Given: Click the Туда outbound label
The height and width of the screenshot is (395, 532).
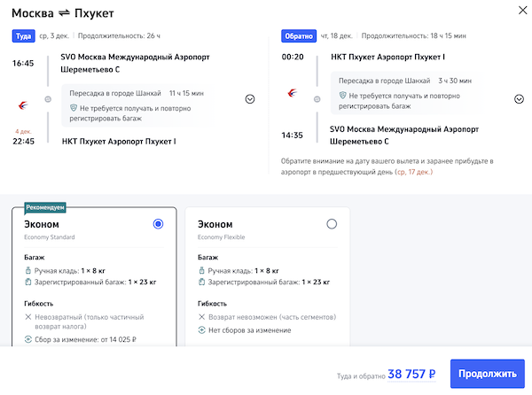Looking at the screenshot, I should pos(22,36).
